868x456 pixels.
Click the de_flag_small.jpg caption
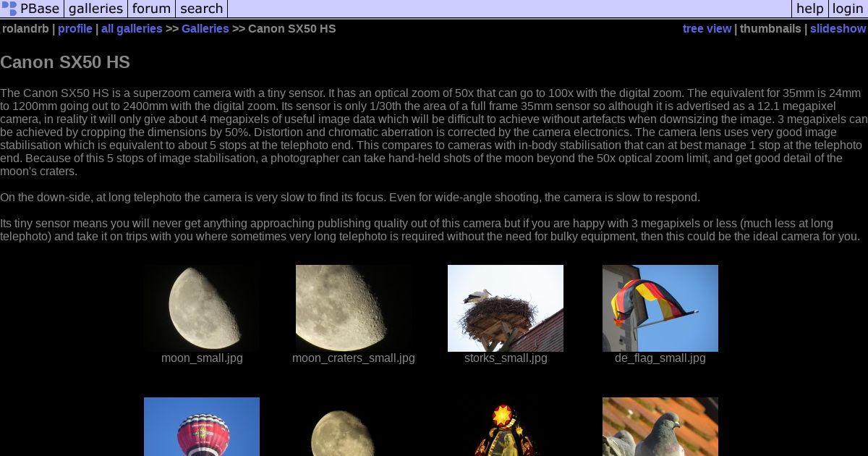(x=660, y=358)
